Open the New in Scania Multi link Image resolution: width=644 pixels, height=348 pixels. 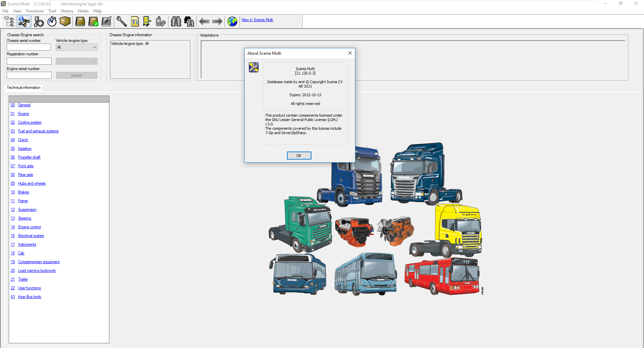pos(257,20)
